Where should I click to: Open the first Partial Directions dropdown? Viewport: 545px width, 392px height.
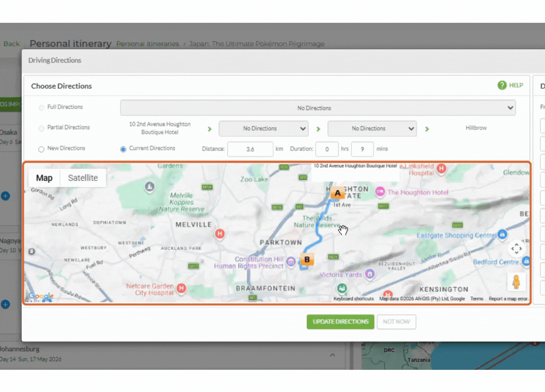click(x=263, y=128)
